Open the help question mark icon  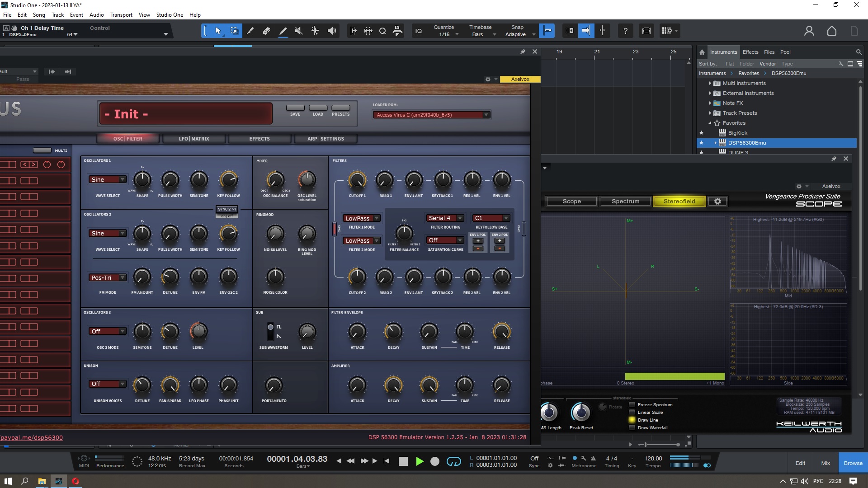[625, 31]
